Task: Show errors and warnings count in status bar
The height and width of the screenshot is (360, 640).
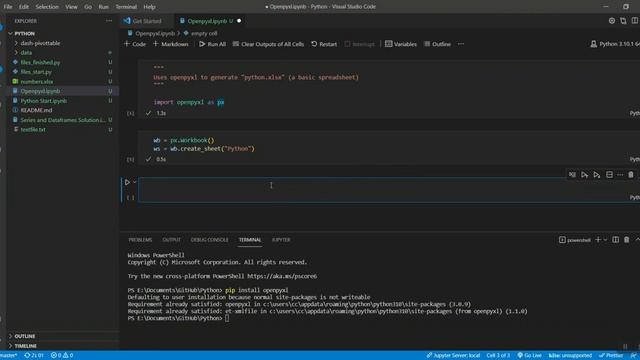Action: [62, 355]
